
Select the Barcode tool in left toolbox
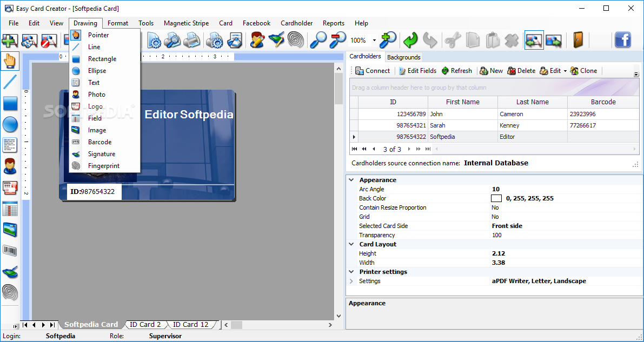pyautogui.click(x=10, y=251)
